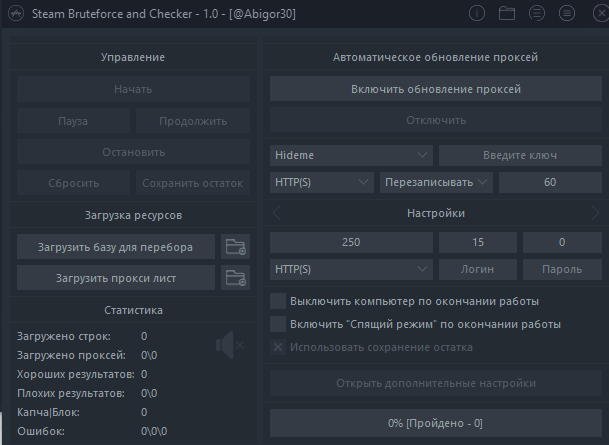Open HTTP(S) dropdown next to Перезаписывать

pos(322,183)
